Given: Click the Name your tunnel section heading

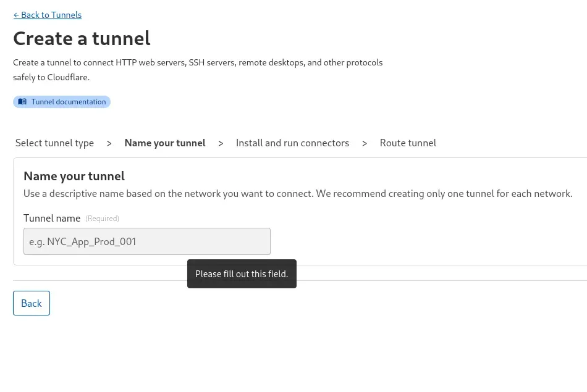Looking at the screenshot, I should tap(74, 176).
